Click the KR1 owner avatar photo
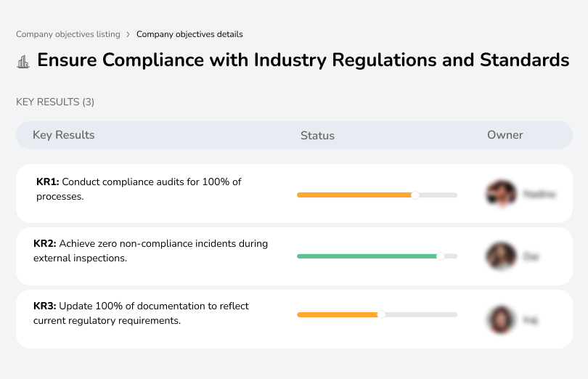Image resolution: width=588 pixels, height=379 pixels. point(502,194)
